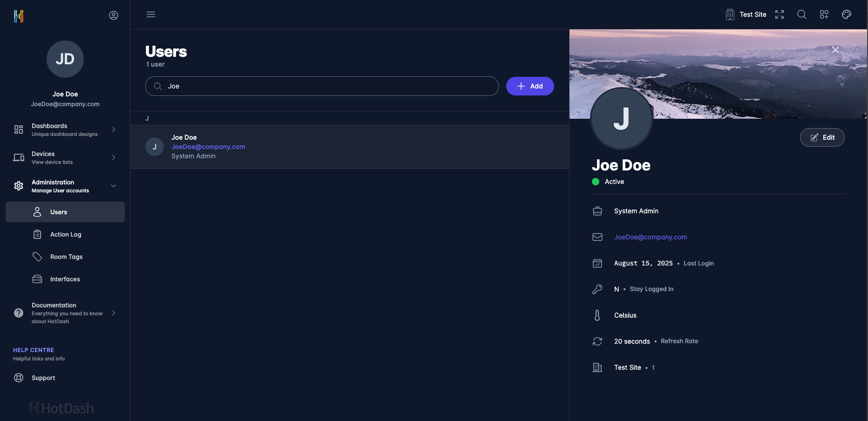
Task: Close the Joe Doe details panel
Action: pos(835,50)
